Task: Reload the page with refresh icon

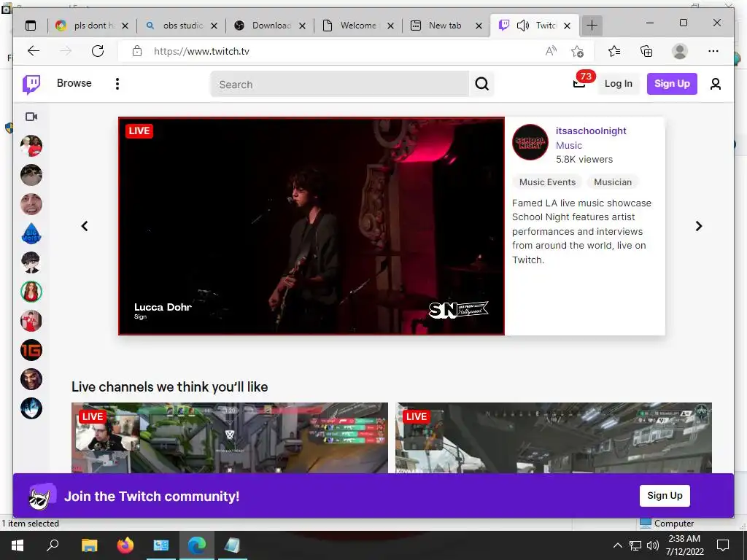Action: tap(98, 51)
